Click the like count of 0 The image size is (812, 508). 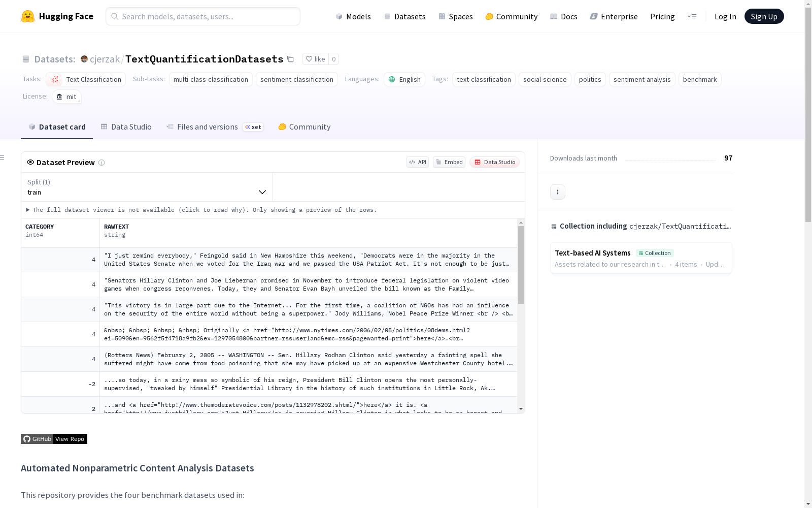(x=333, y=59)
